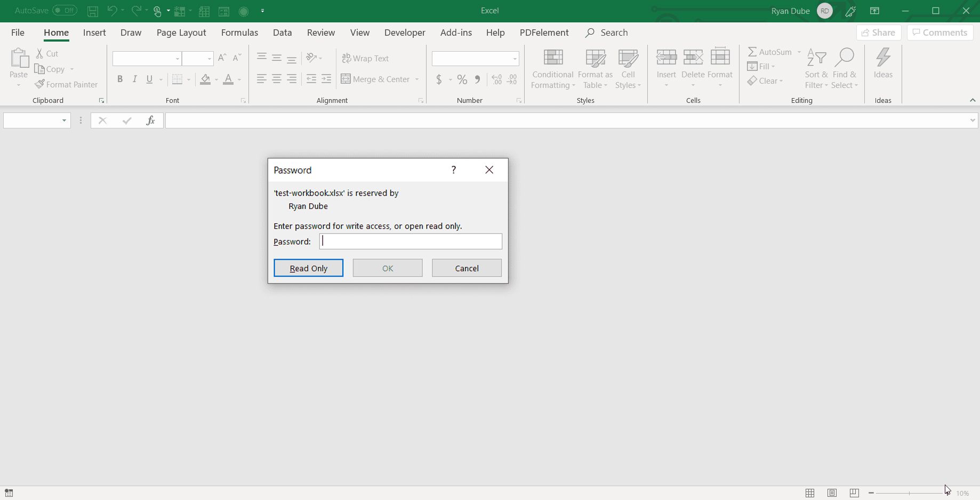This screenshot has width=980, height=500.
Task: Click Decrease Font Size icon
Action: pos(237,58)
